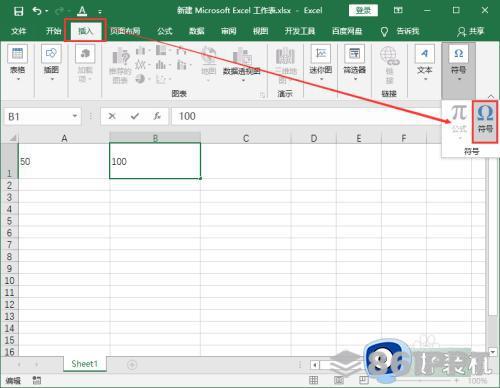Click the 迷你图 (Sparklines) icon
Screen dimensions: 500x388
(321, 63)
